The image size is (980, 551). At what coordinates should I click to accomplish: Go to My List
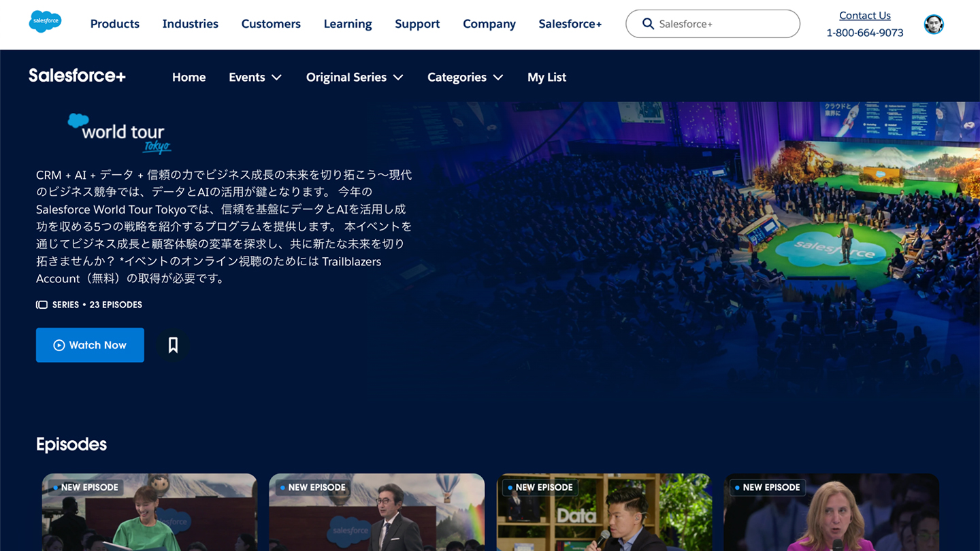coord(546,78)
